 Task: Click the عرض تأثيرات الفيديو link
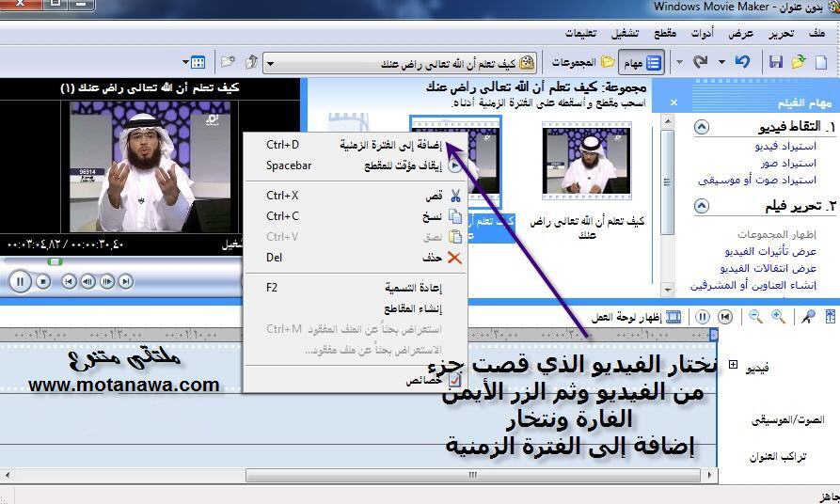coord(770,252)
